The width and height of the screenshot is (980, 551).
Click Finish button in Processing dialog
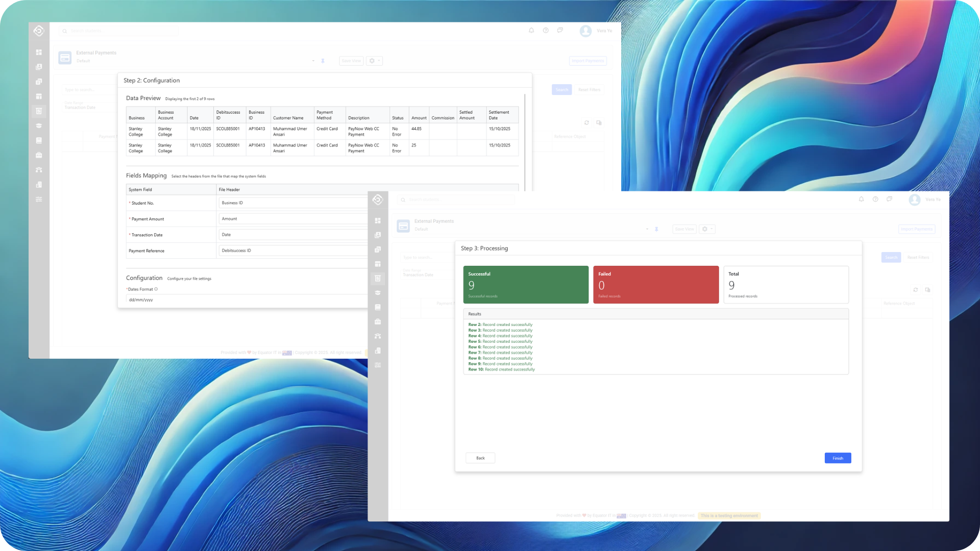(838, 458)
